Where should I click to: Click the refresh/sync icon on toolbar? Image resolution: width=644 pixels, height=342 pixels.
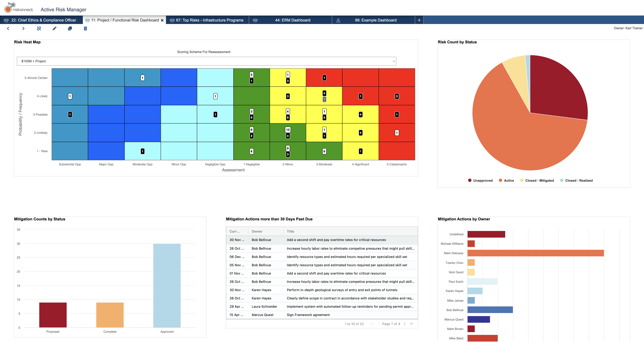39,29
